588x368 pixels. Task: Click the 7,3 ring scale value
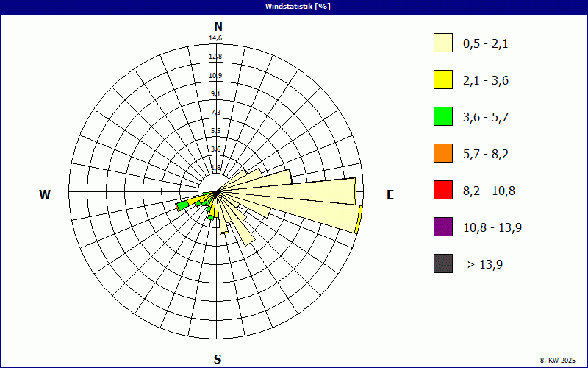click(215, 113)
